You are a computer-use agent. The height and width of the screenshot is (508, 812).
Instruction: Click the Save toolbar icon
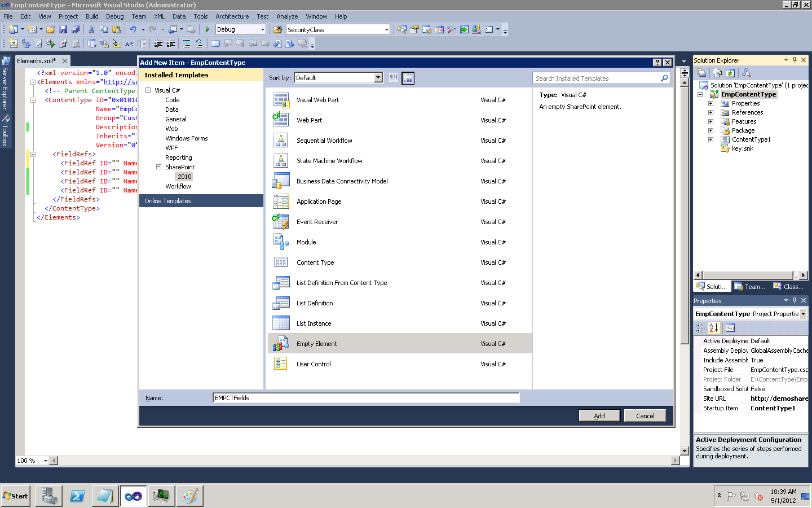pos(63,29)
